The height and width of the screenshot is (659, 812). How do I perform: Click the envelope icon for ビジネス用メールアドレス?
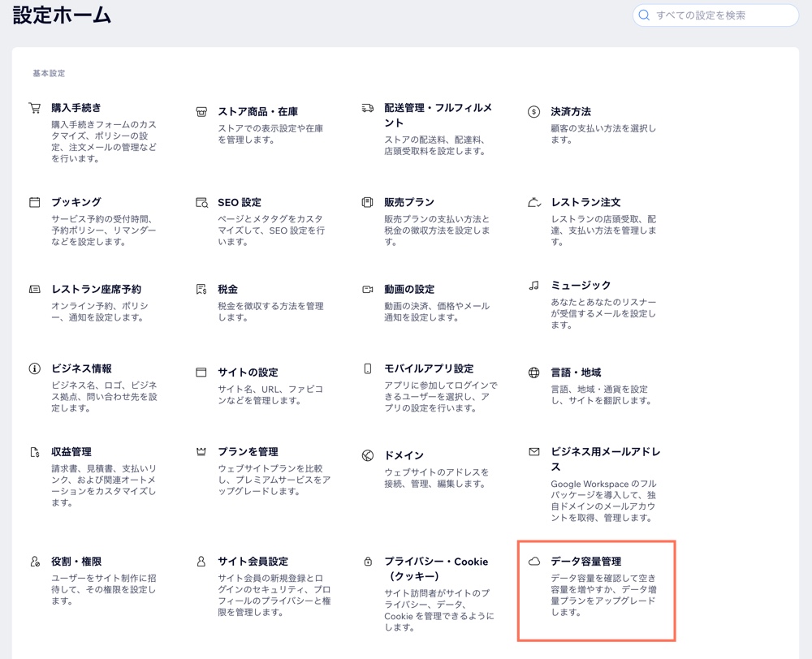(533, 452)
